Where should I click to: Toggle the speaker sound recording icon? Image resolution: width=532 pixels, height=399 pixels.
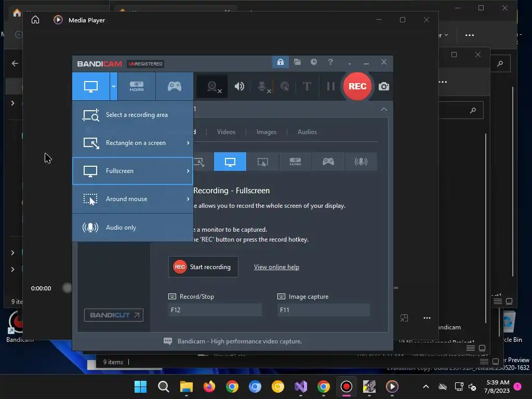click(x=239, y=87)
